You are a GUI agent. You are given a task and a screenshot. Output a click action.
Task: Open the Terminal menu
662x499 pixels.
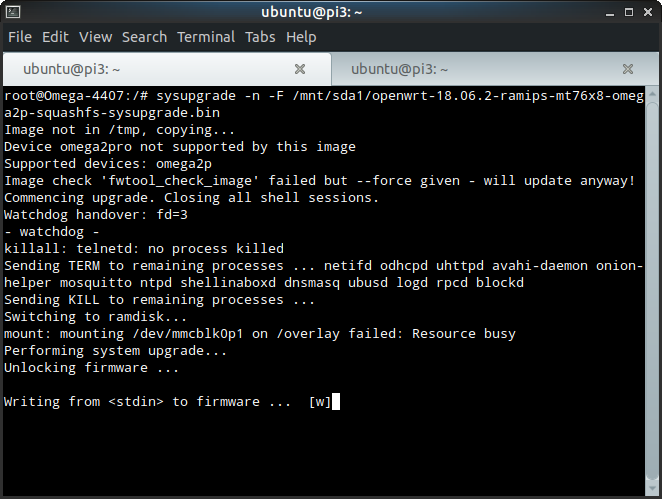point(206,37)
